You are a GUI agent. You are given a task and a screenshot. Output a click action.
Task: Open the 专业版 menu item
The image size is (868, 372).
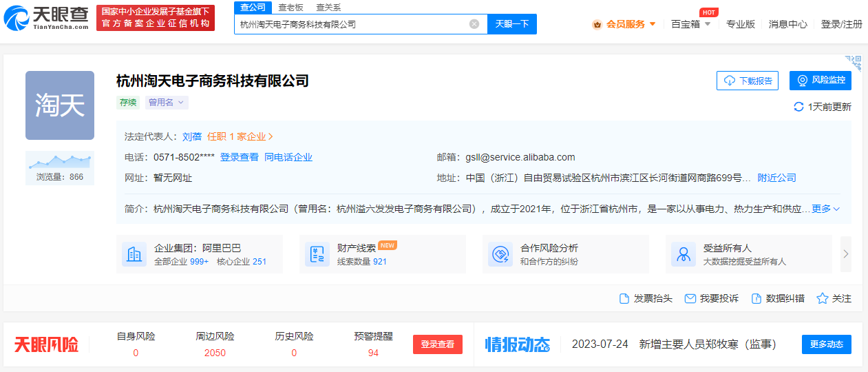[x=741, y=24]
